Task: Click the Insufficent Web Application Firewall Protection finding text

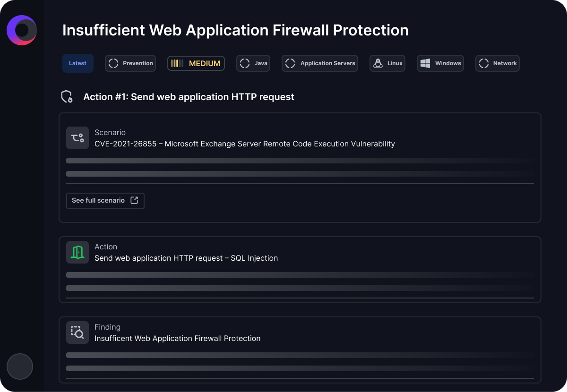Action: click(x=178, y=338)
